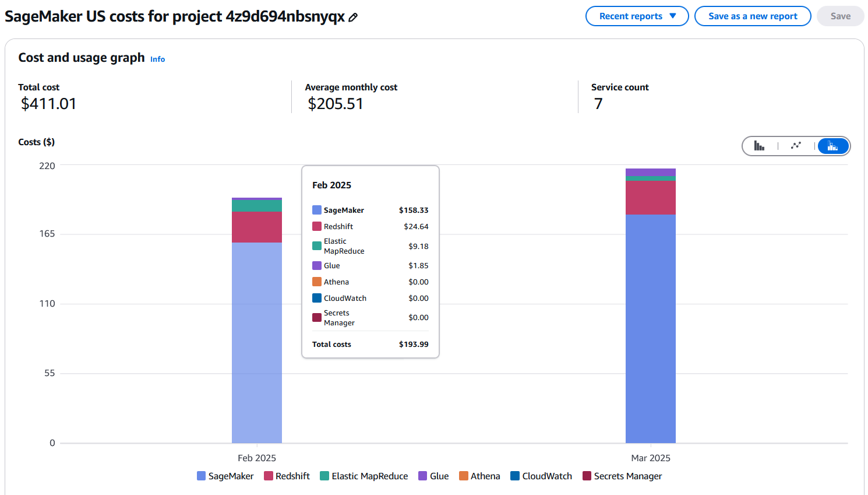
Task: Toggle the SageMaker series in the legend
Action: coord(225,476)
